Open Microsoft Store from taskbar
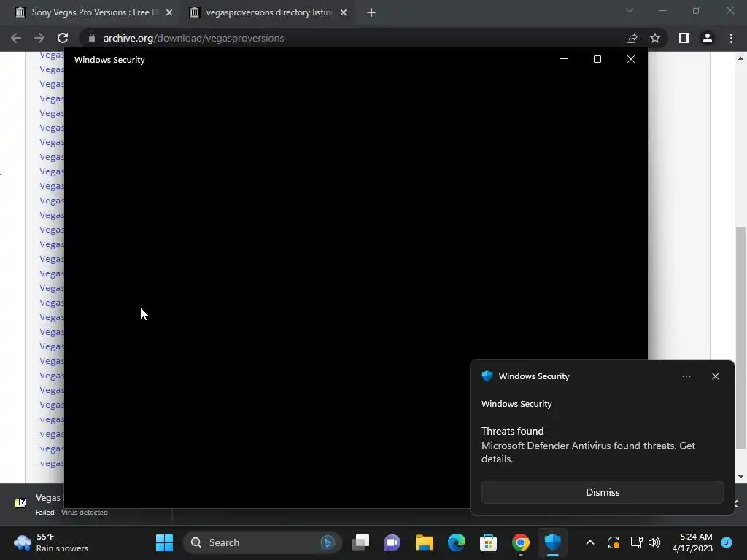Screen dimensions: 747x560 pyautogui.click(x=488, y=542)
